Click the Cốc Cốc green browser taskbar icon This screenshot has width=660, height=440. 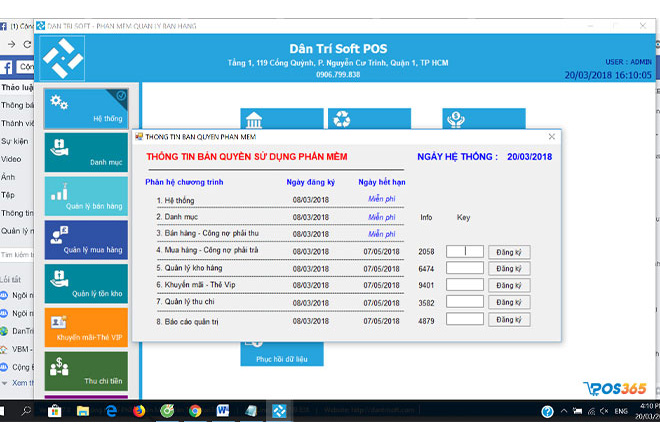(167, 411)
